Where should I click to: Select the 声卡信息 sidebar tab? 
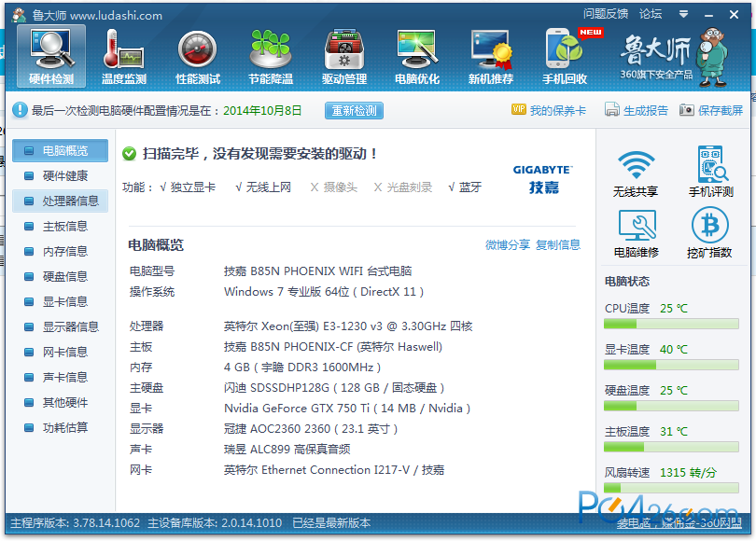(61, 377)
